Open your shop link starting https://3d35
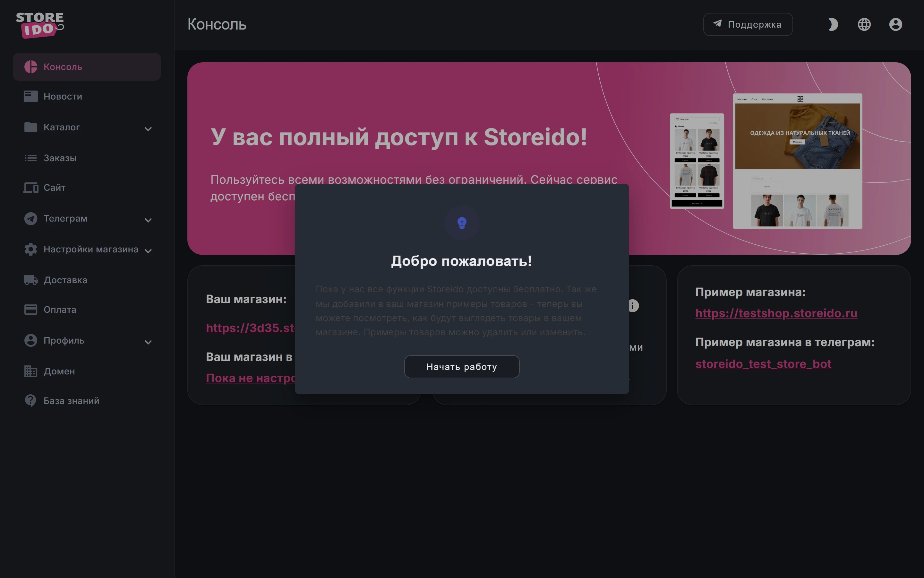Image resolution: width=924 pixels, height=578 pixels. pos(251,328)
